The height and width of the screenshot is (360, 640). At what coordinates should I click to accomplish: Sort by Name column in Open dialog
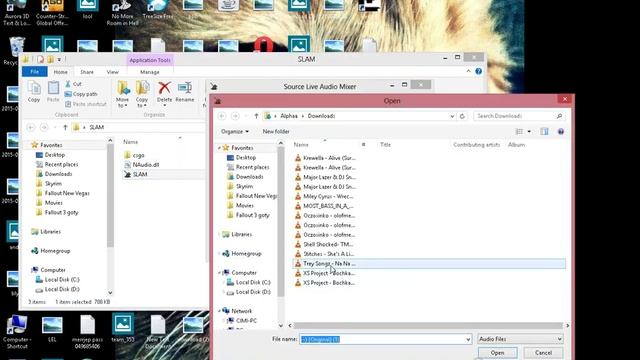301,144
